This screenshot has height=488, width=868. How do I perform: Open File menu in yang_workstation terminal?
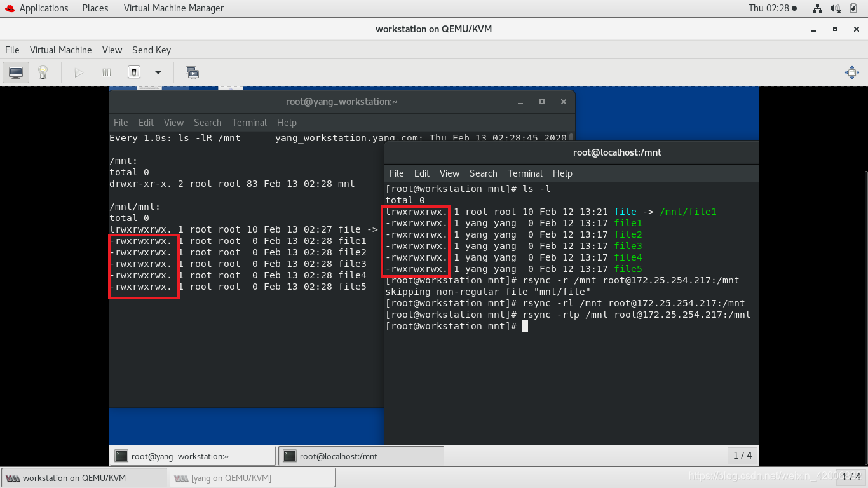click(x=121, y=123)
